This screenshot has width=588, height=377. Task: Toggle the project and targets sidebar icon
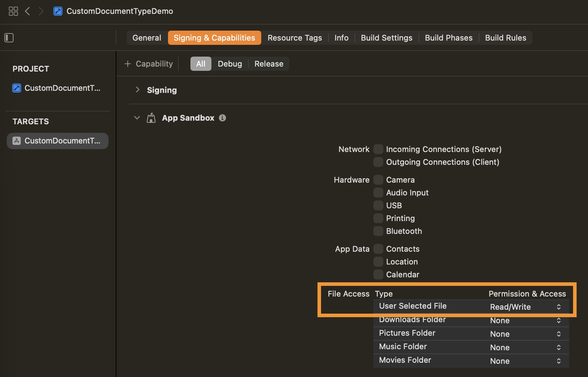coord(9,38)
